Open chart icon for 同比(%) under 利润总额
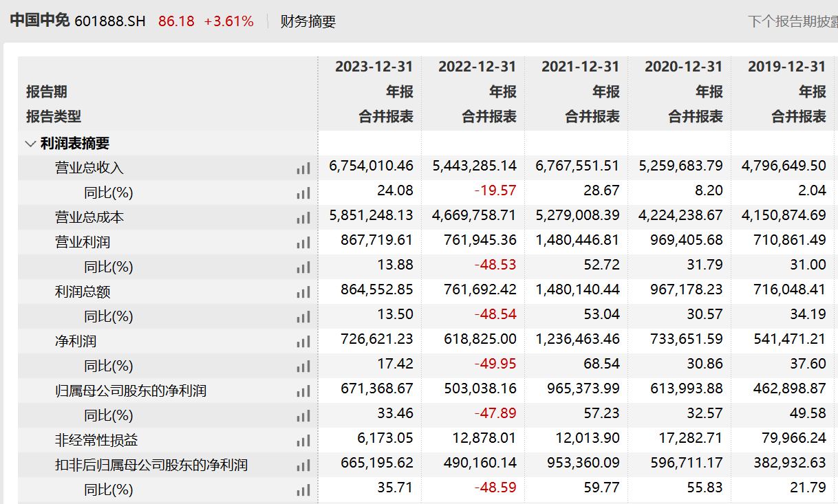 (303, 317)
